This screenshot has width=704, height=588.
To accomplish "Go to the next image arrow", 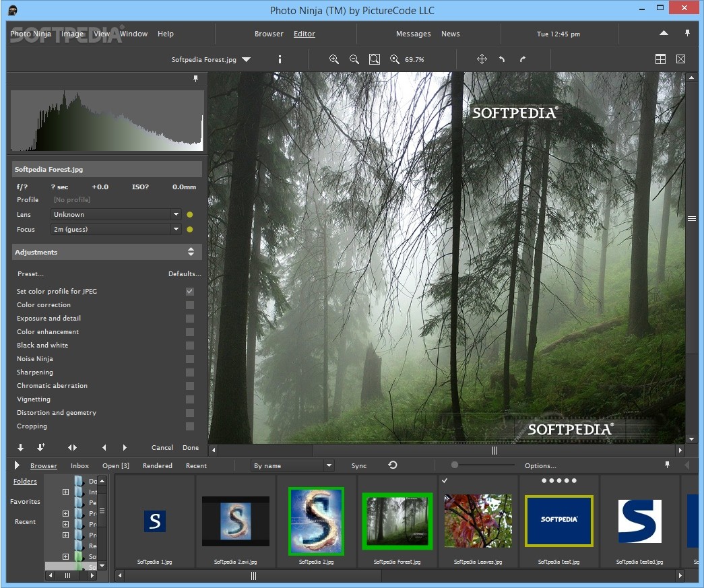I will 125,447.
